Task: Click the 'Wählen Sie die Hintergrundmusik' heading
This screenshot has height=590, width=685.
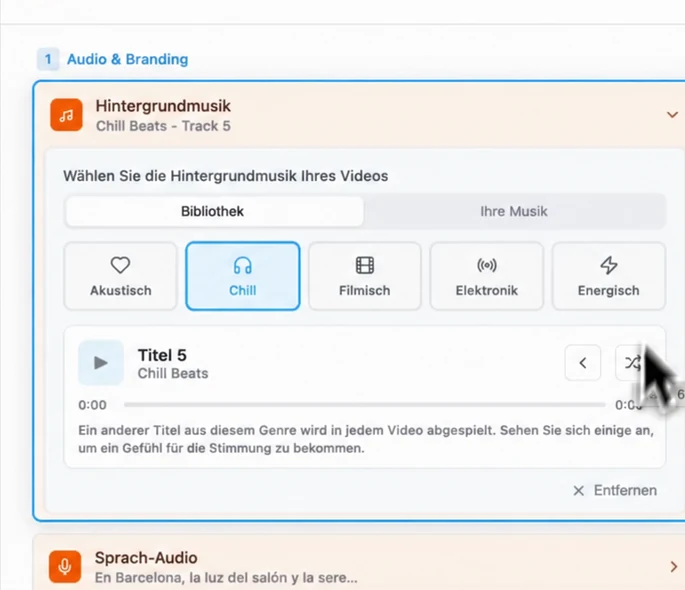Action: click(225, 176)
